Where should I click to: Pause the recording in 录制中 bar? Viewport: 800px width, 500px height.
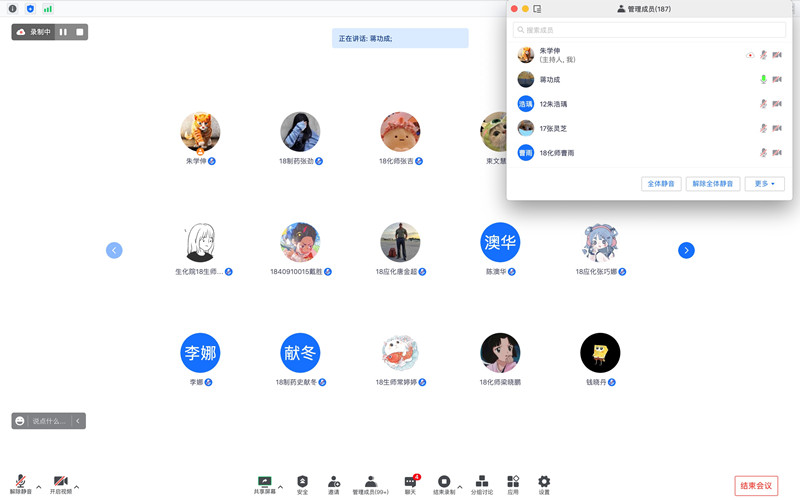63,32
